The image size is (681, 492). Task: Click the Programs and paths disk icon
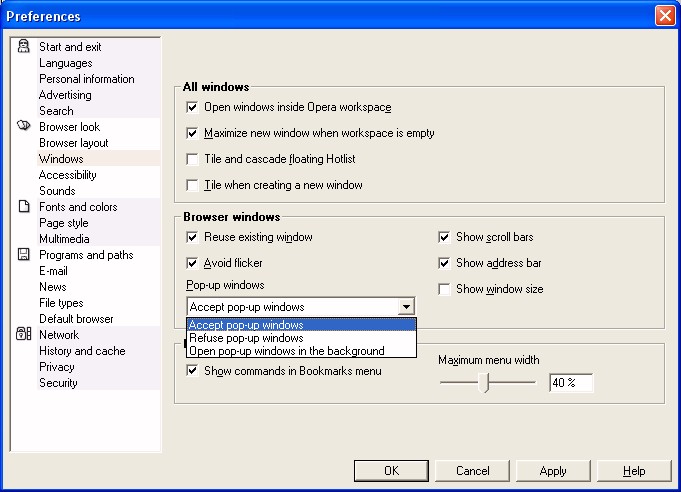[x=24, y=255]
